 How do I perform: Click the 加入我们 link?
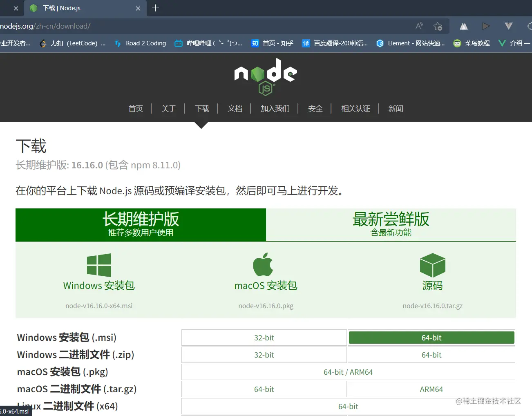[x=275, y=108]
